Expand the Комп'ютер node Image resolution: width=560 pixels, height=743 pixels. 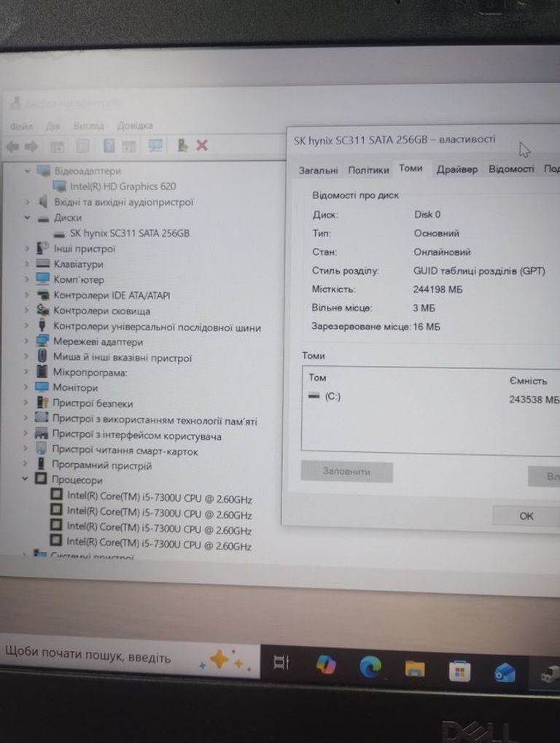pos(27,279)
